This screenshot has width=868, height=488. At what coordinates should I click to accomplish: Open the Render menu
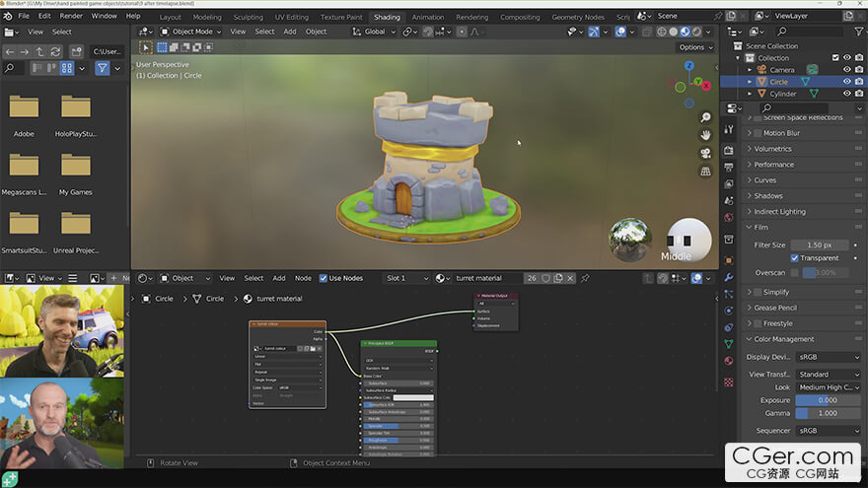tap(71, 16)
